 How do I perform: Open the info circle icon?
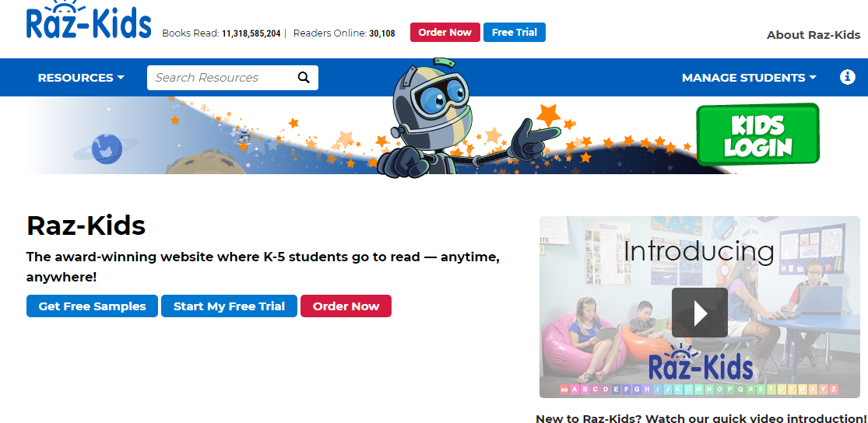[848, 77]
